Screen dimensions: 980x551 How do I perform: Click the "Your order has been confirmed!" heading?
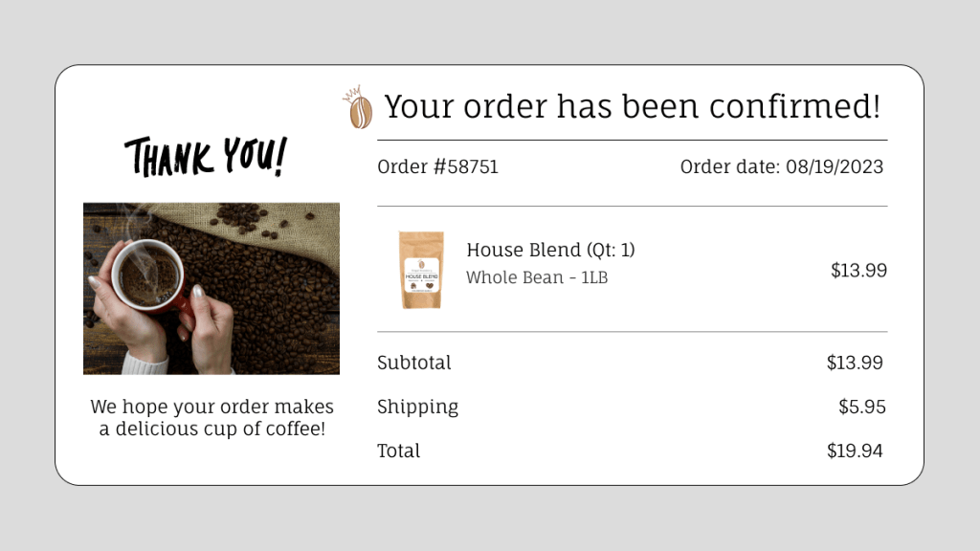pos(632,106)
